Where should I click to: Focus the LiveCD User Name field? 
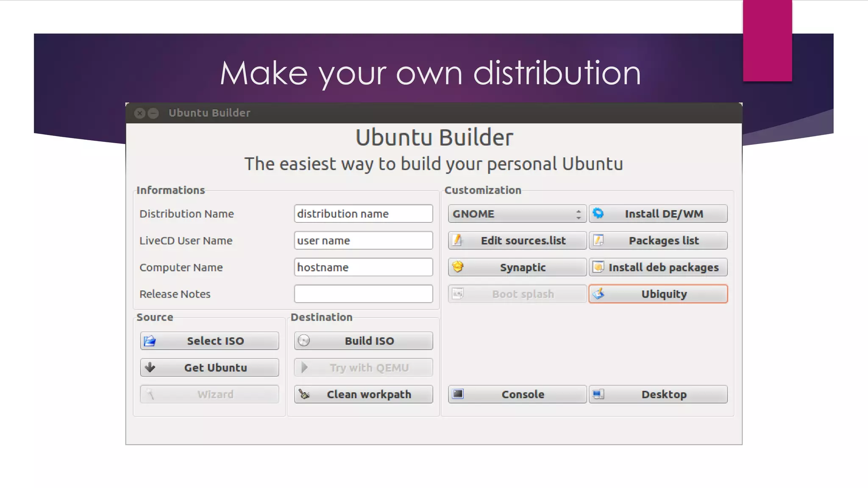(364, 240)
